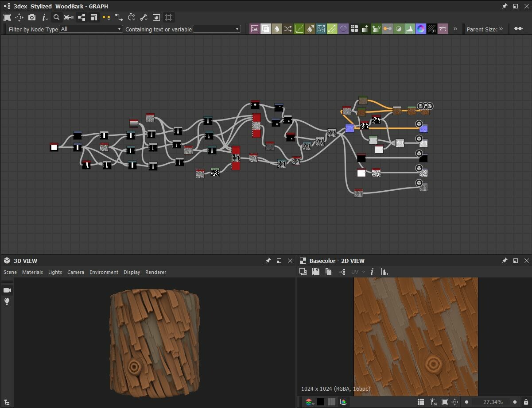Viewport: 532px width, 408px height.
Task: Select the Histogram icon in the 2D view toolbar
Action: tap(384, 272)
